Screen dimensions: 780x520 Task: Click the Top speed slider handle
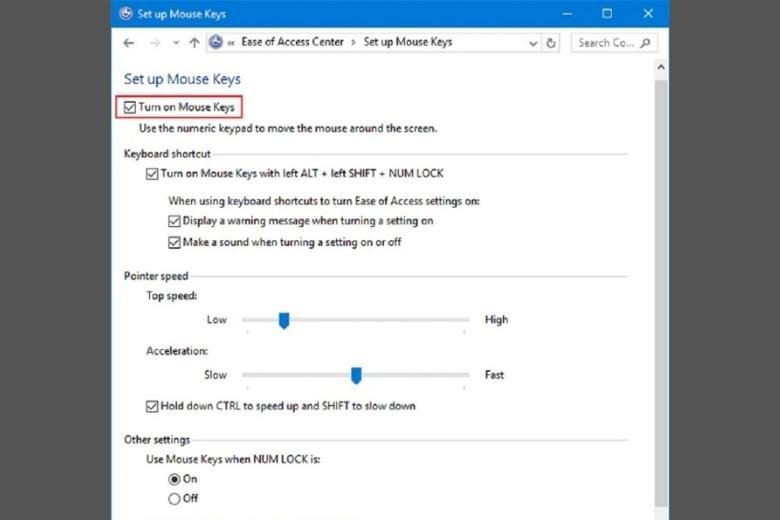(283, 320)
